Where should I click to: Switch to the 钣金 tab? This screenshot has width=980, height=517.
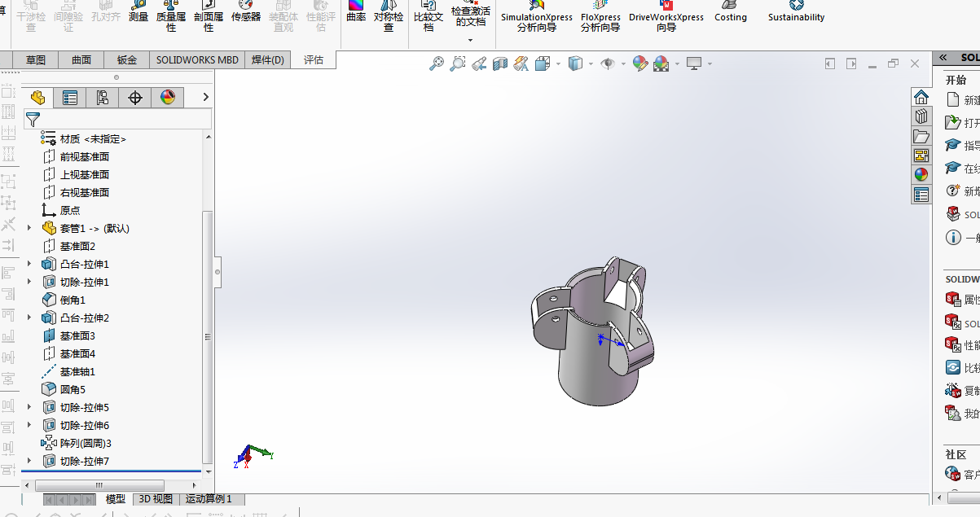[127, 59]
